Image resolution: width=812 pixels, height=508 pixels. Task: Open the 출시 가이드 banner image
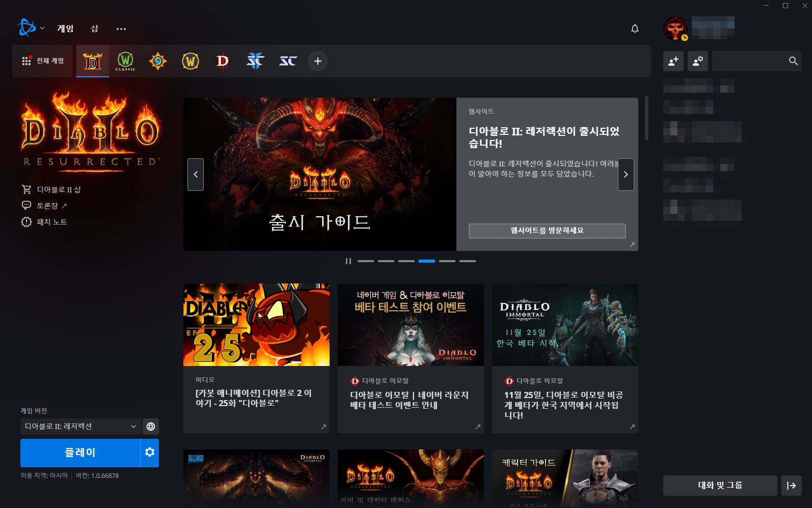click(x=320, y=174)
